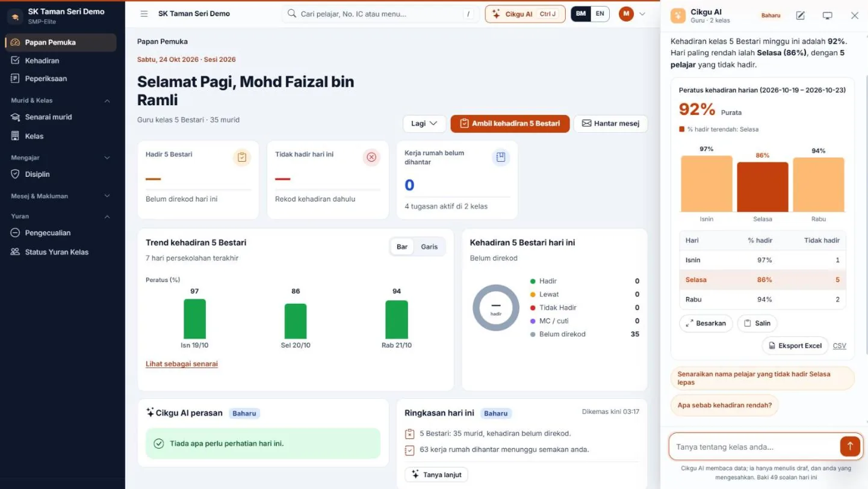This screenshot has height=489, width=868.
Task: Click the Cikgu AI panel logo icon
Action: [x=678, y=16]
